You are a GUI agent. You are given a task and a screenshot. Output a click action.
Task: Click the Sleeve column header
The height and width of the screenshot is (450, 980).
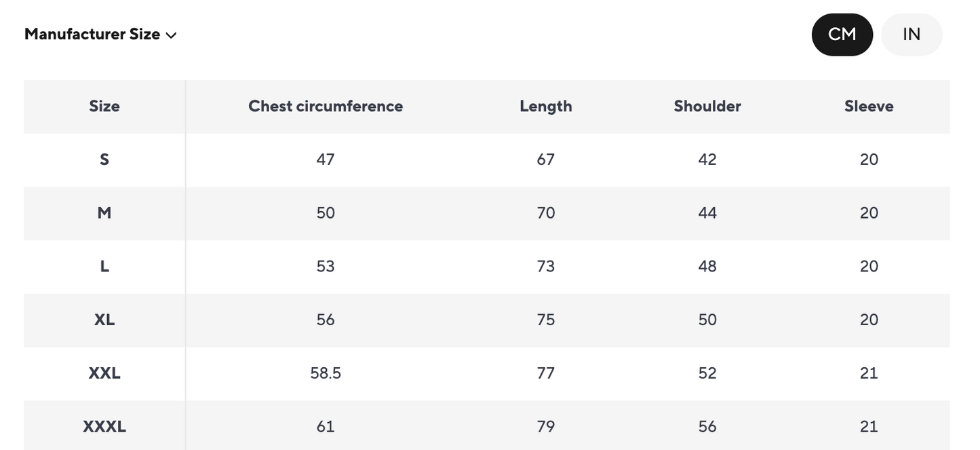[x=868, y=107]
